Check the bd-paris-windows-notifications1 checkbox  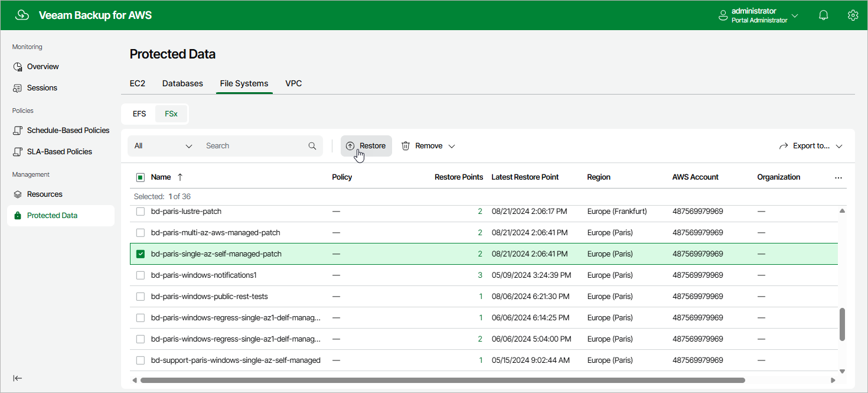click(141, 275)
